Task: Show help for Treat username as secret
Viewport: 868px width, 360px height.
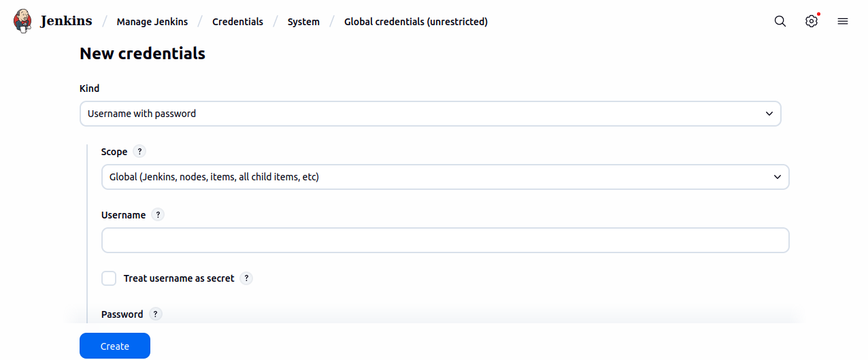Action: pyautogui.click(x=246, y=278)
